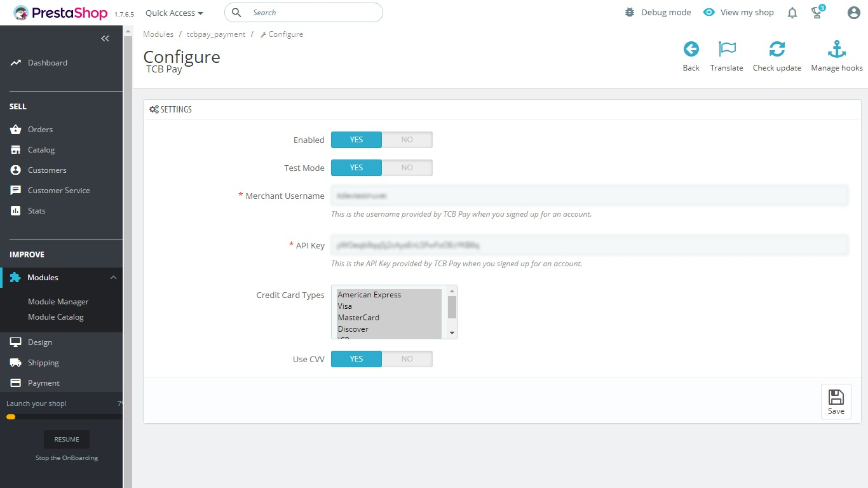Click the API Key input field

590,245
